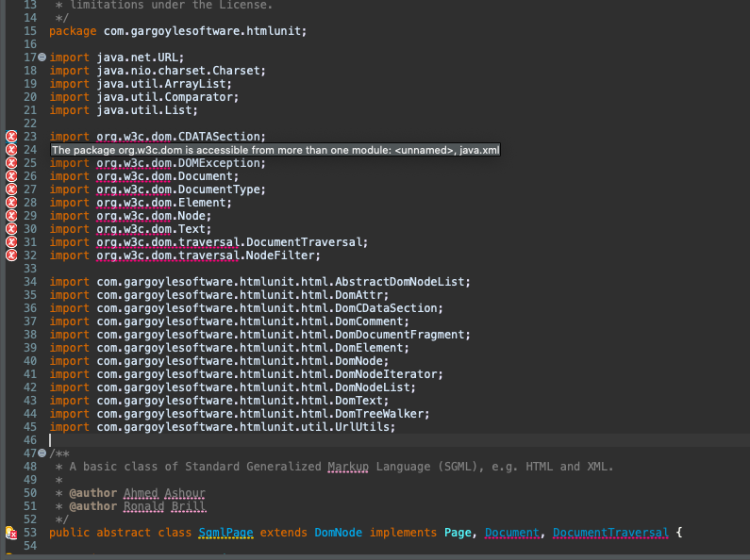Collapse the Javadoc comment at line 47
This screenshot has width=750, height=560.
[41, 453]
